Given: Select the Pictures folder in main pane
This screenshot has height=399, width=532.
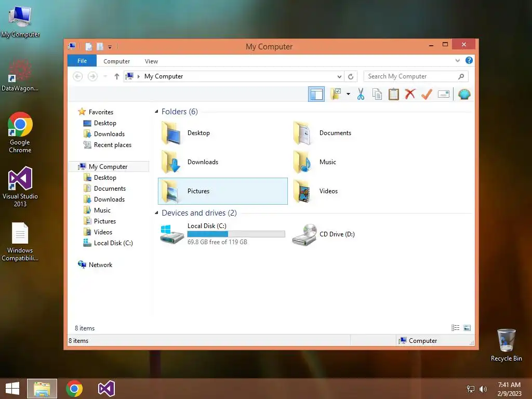Looking at the screenshot, I should (222, 191).
